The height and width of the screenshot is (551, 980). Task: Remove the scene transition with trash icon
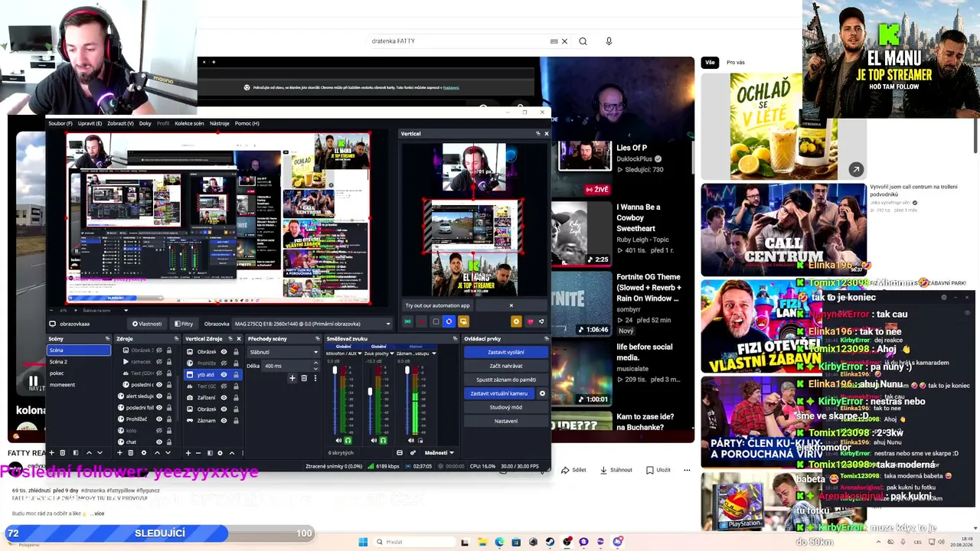click(x=304, y=378)
